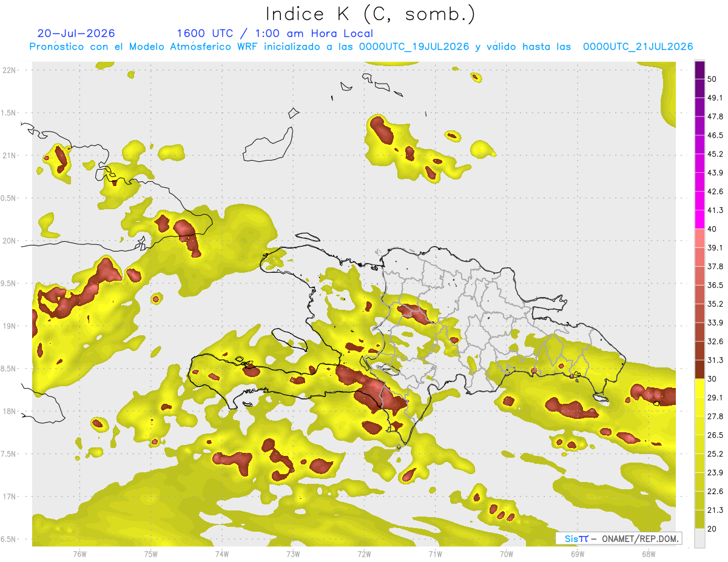The width and height of the screenshot is (728, 562).
Task: Pick the magenta swatch between 40 and 41.3
Action: tap(699, 219)
